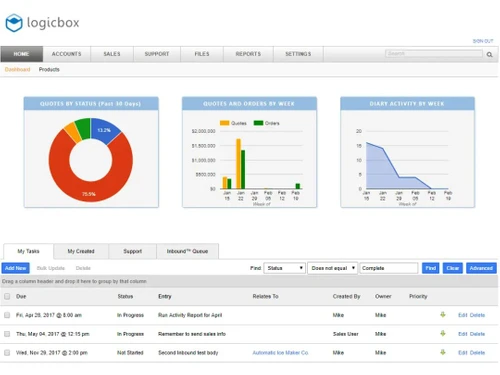Click the green donut chart segment

83,128
